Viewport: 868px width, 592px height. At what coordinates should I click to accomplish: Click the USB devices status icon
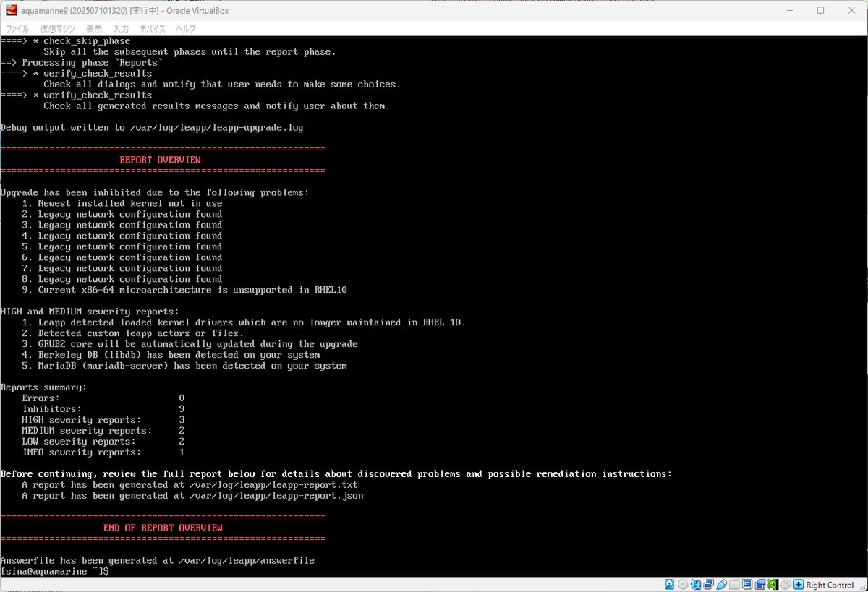tap(721, 585)
